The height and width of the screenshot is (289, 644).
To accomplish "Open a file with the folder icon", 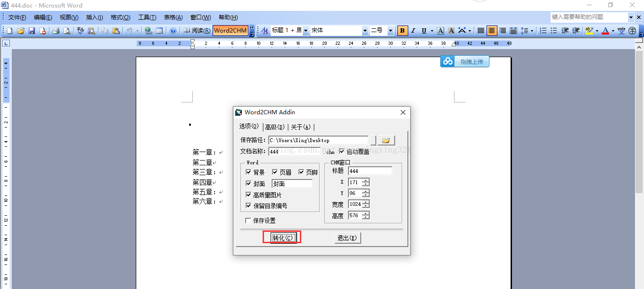I will [x=20, y=31].
